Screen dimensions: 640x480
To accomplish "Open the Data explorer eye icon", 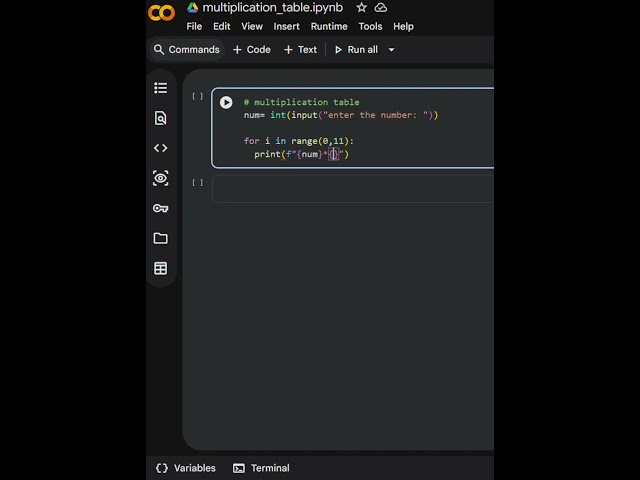I will click(x=160, y=178).
